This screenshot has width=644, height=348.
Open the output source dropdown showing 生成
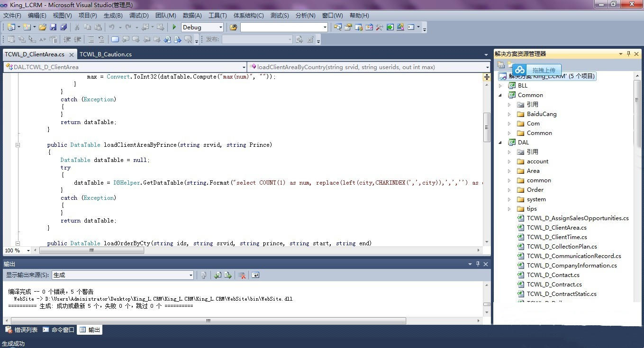point(191,275)
